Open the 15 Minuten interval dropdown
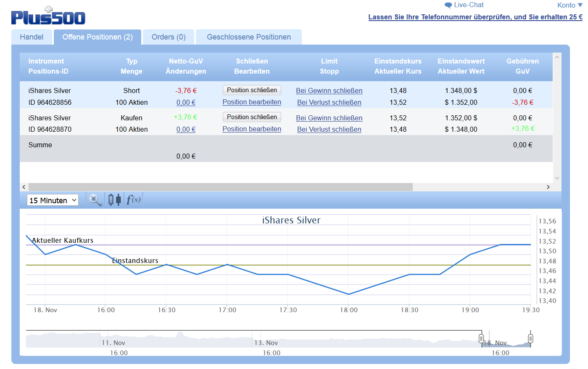The image size is (588, 369). click(53, 200)
